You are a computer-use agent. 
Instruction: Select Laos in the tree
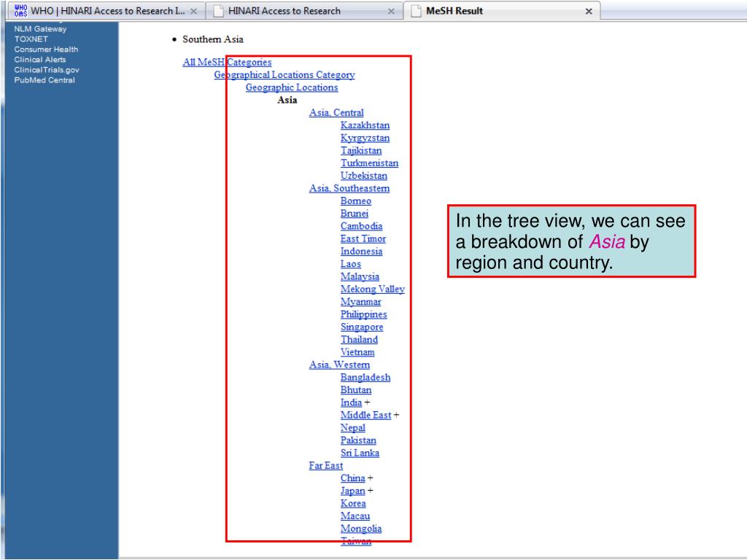click(x=351, y=264)
